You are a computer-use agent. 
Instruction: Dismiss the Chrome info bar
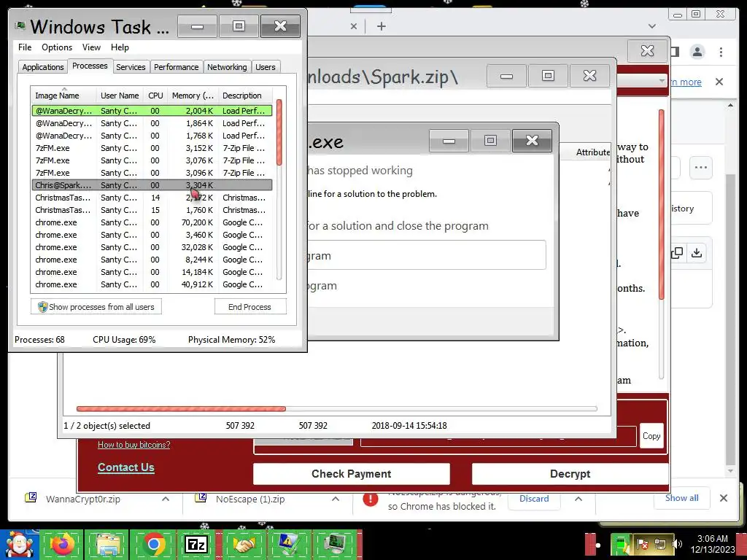(x=719, y=82)
